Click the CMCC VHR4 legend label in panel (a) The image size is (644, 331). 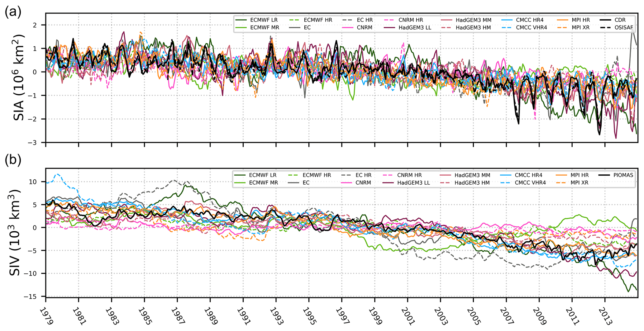point(531,28)
